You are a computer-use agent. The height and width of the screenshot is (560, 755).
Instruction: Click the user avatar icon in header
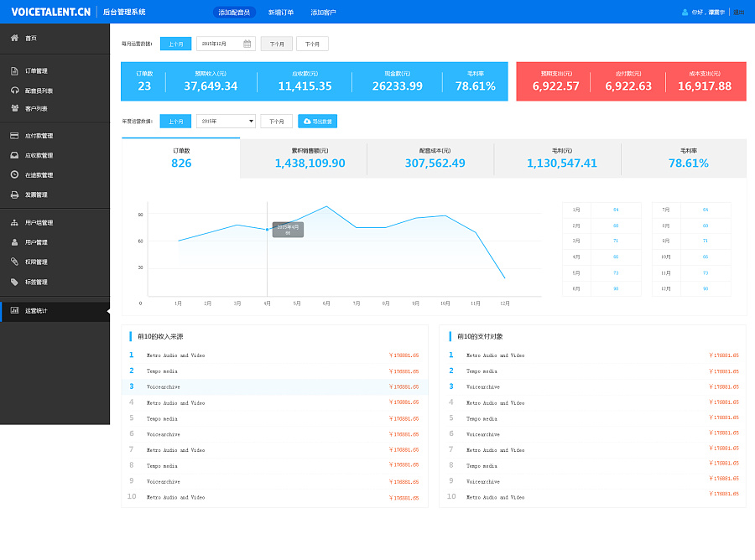coord(685,13)
